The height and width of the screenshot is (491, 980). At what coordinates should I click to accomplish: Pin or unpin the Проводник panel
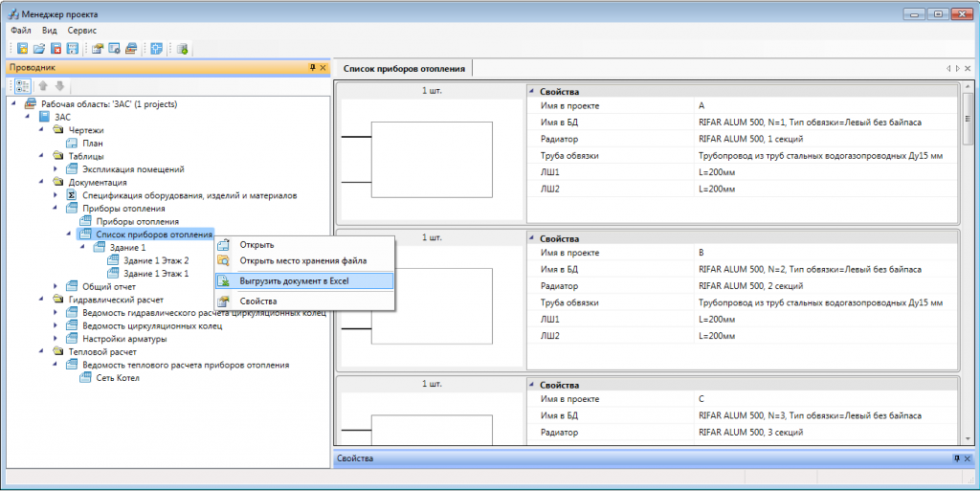(313, 67)
